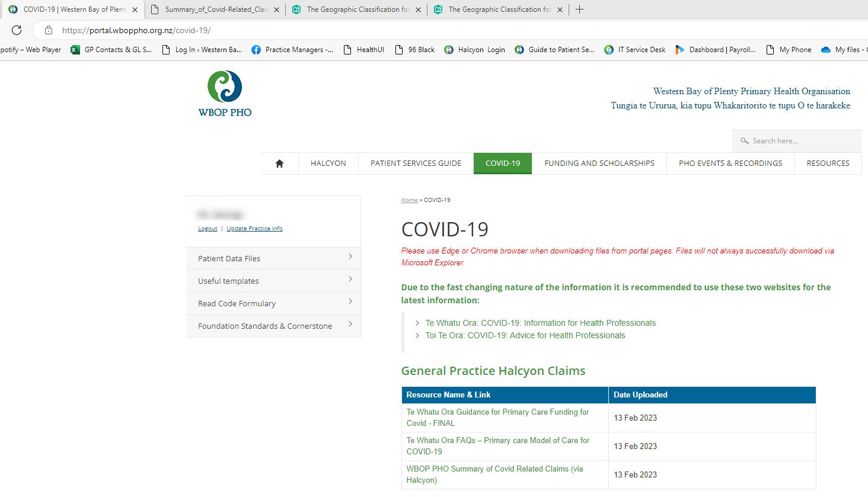The width and height of the screenshot is (868, 497).
Task: Open the Guide to Patient Services bookmark
Action: [x=554, y=50]
